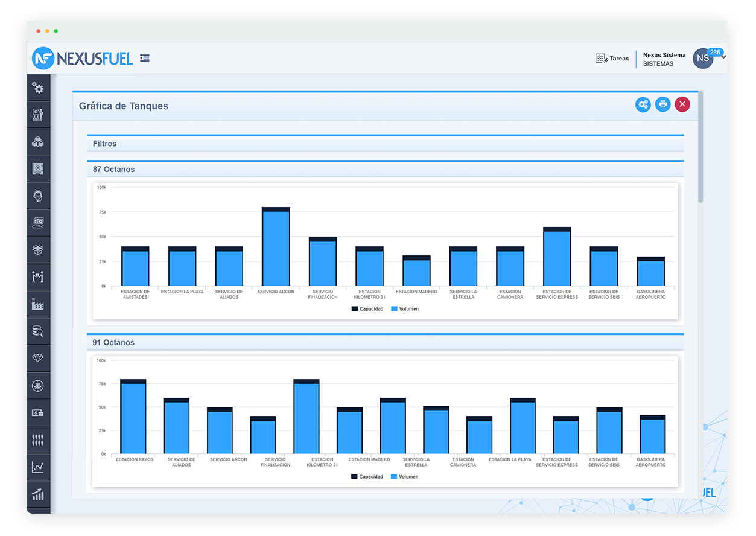The image size is (756, 536).
Task: Collapse sidebar using the hamburger menu icon
Action: coord(145,58)
